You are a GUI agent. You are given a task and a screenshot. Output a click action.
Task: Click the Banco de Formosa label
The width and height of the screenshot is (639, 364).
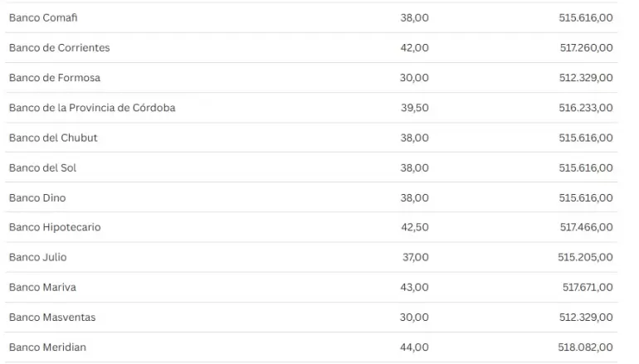pos(54,77)
